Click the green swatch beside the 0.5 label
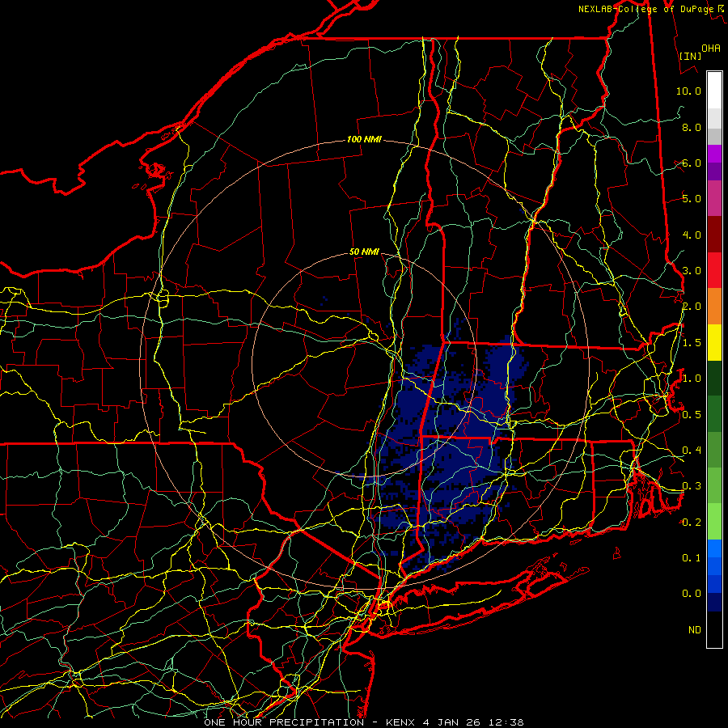The width and height of the screenshot is (728, 728). click(x=714, y=413)
